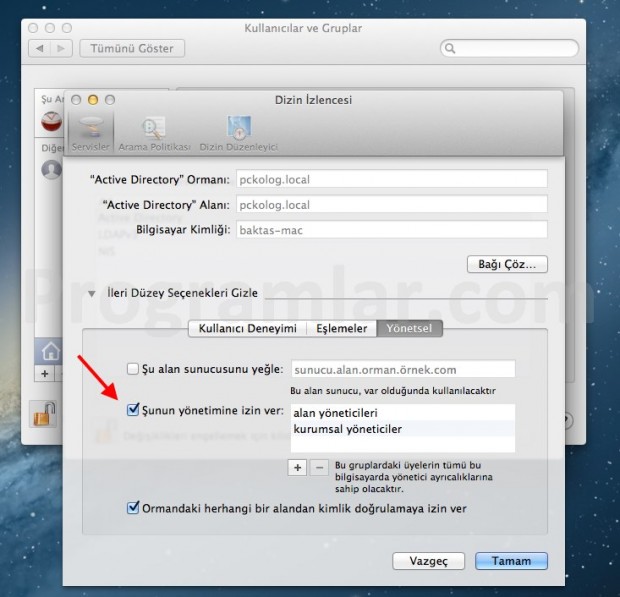
Task: Confirm with the Tamam button
Action: (511, 561)
